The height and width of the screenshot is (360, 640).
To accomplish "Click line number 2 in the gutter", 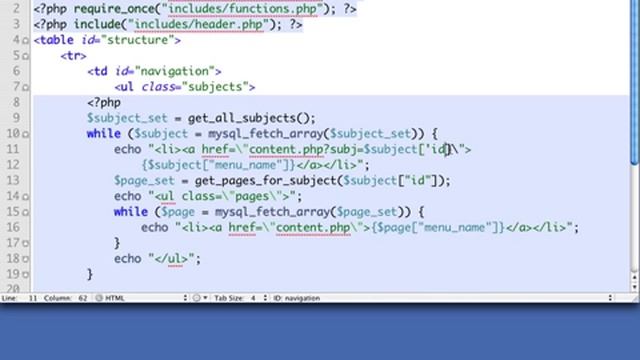I will click(x=16, y=9).
